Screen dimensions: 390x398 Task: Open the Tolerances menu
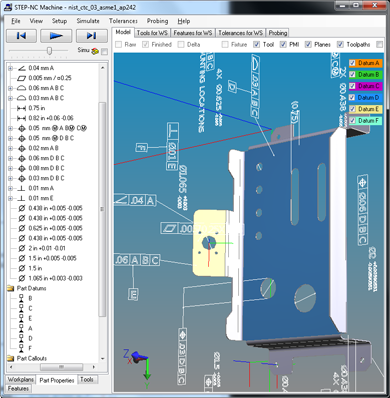click(x=123, y=21)
